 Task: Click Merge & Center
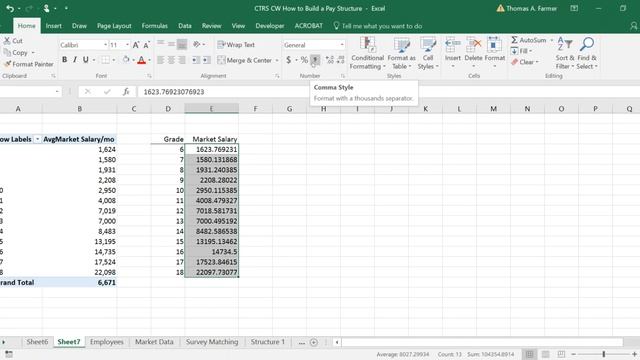coord(244,60)
